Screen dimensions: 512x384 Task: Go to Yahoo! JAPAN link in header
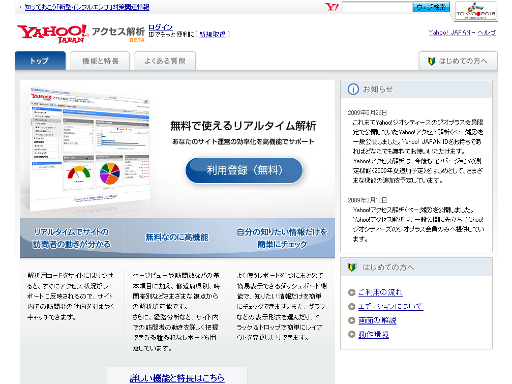[x=449, y=33]
